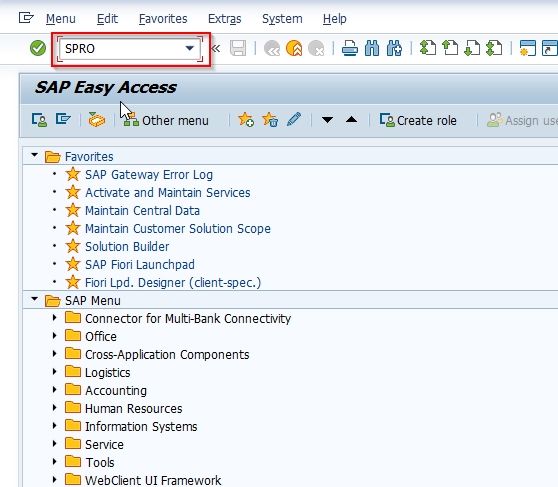Viewport: 558px width, 487px height.
Task: Open the Favorites menu in menu bar
Action: coord(163,19)
